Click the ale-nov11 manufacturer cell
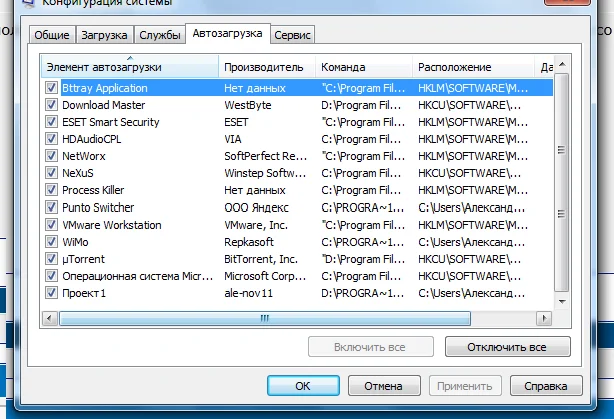Image resolution: width=614 pixels, height=419 pixels. click(x=248, y=293)
